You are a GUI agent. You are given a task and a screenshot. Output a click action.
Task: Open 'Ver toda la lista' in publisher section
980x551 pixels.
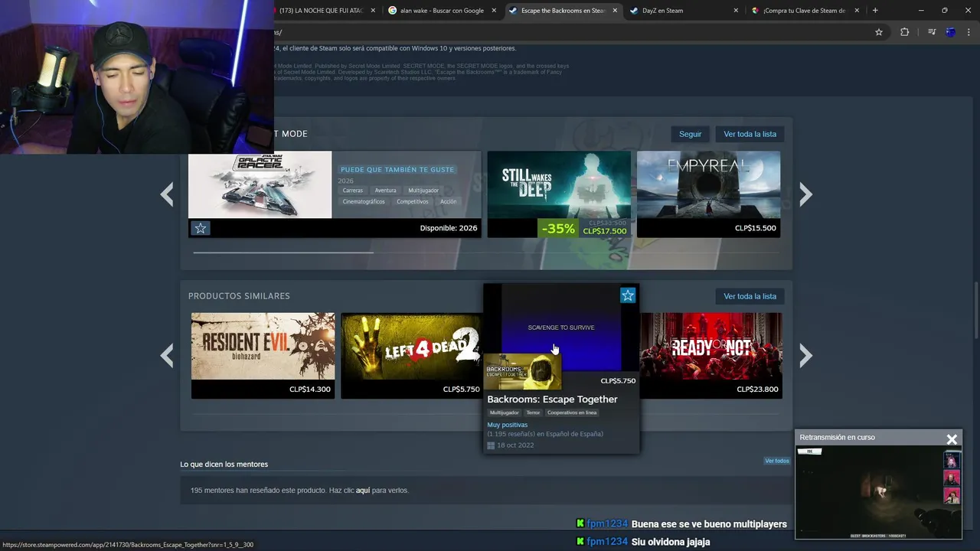[x=750, y=134]
